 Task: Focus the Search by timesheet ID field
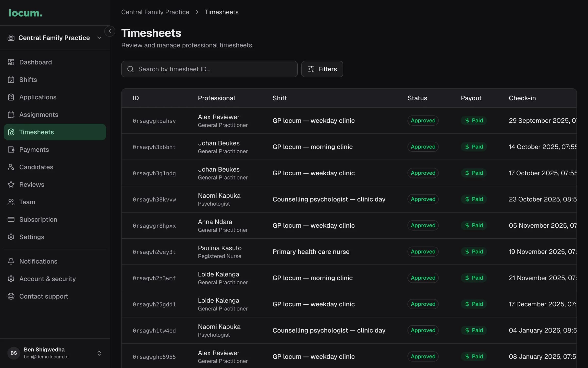coord(209,69)
